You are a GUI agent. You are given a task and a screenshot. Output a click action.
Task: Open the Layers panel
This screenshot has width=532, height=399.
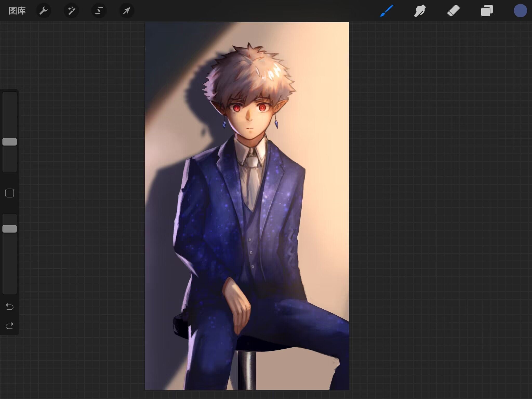tap(487, 11)
